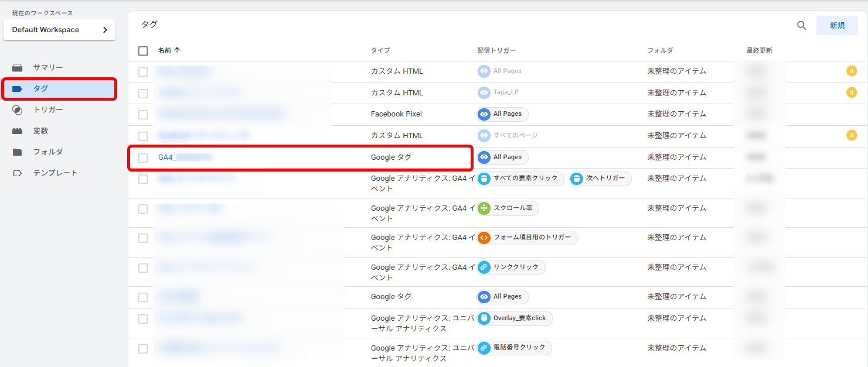The width and height of the screenshot is (868, 367).
Task: Open the リンククリック trigger chip
Action: pos(511,267)
